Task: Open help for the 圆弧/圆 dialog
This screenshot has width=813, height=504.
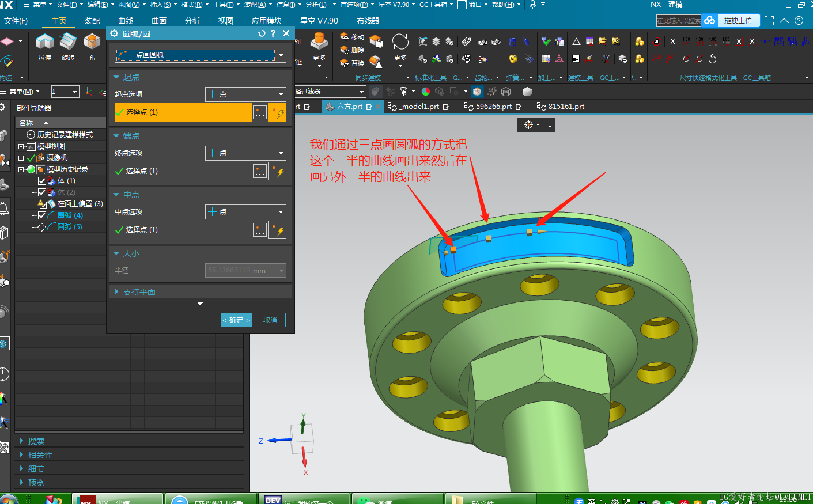Action: point(273,33)
